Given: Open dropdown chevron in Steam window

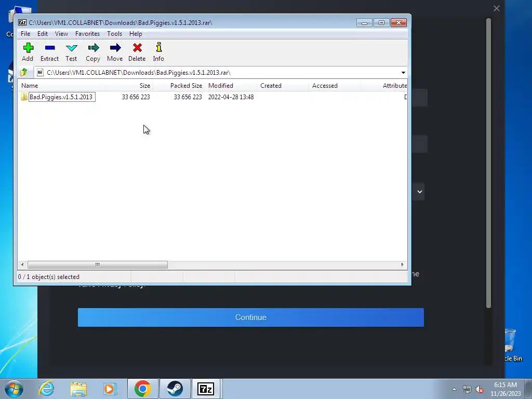Looking at the screenshot, I should pos(420,192).
